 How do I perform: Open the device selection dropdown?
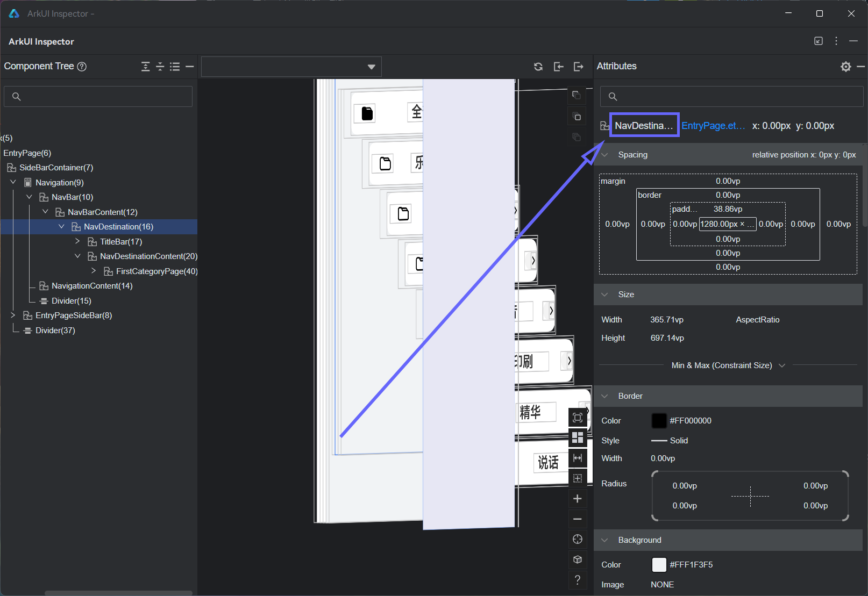(x=291, y=67)
